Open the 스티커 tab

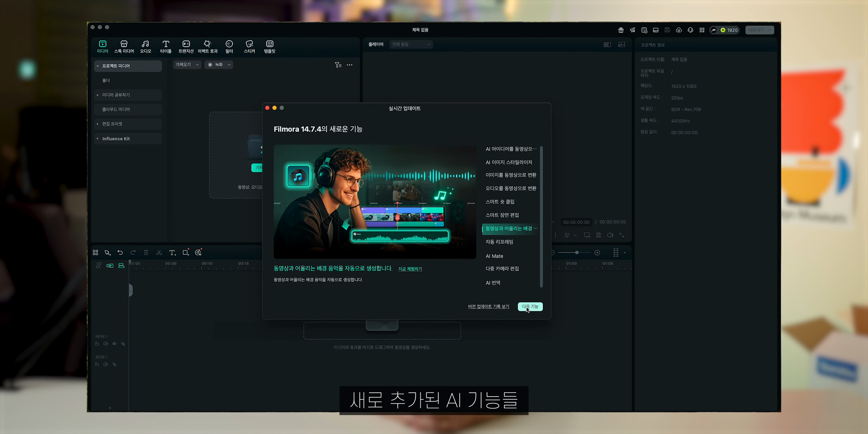point(249,47)
